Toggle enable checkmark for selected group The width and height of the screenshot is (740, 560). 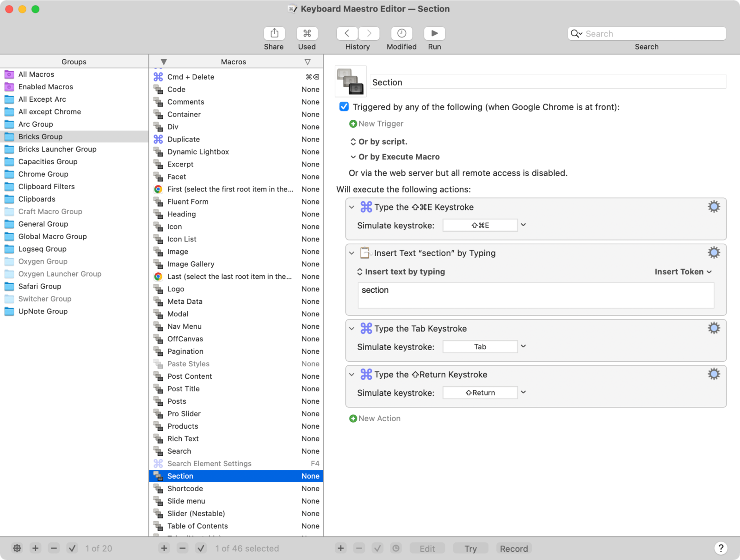(x=72, y=548)
